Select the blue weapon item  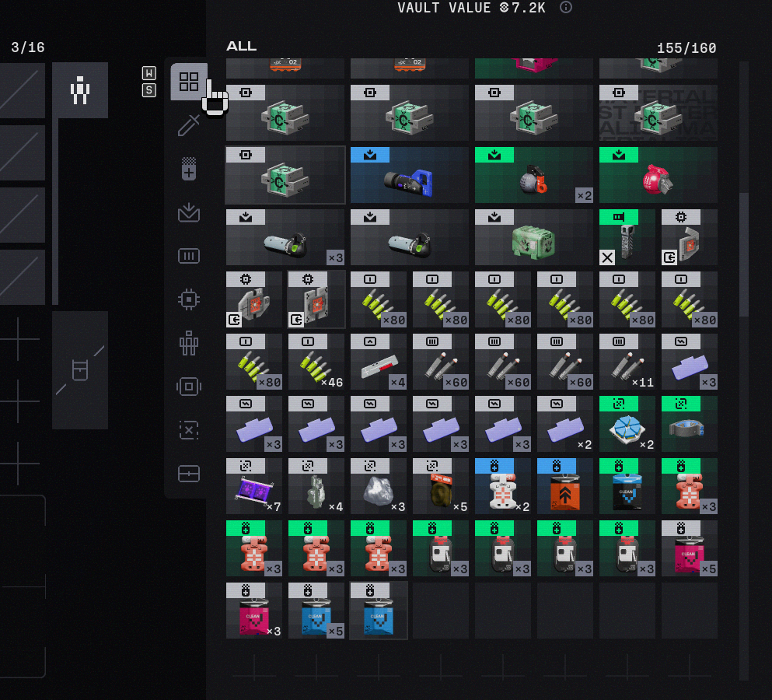click(409, 175)
